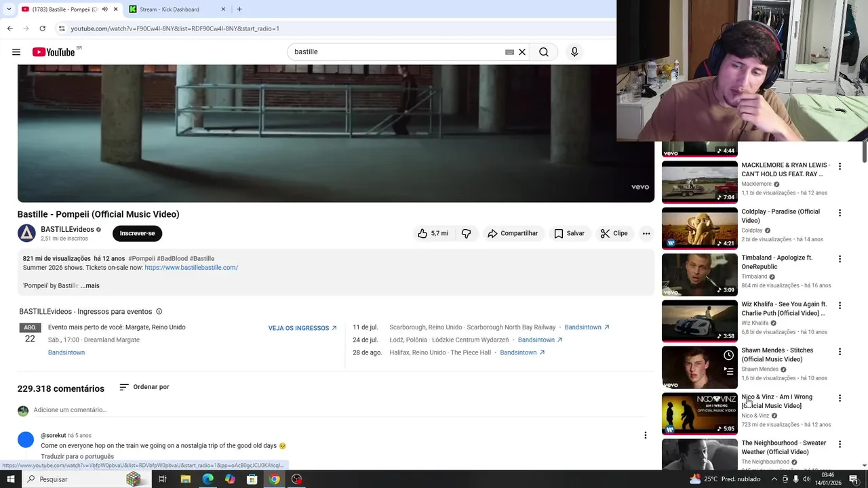Open VEJA OS INGRESSOS link
Image resolution: width=868 pixels, height=488 pixels.
[302, 328]
